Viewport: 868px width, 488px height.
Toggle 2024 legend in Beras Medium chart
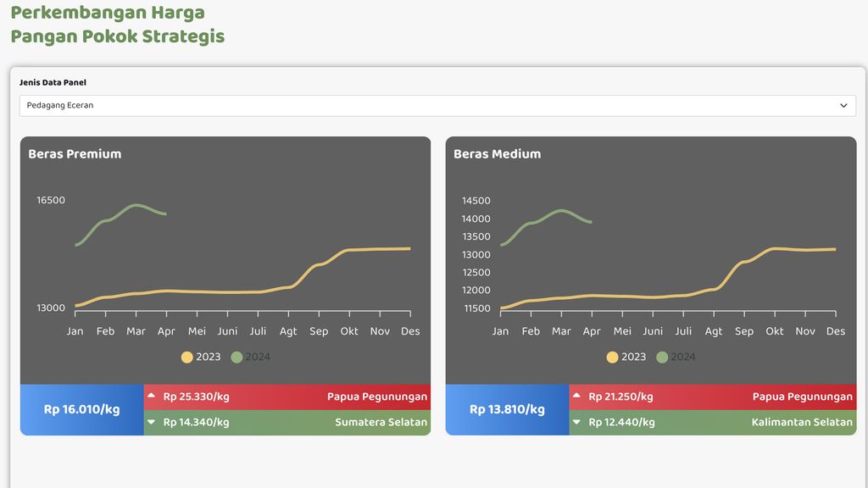(676, 357)
